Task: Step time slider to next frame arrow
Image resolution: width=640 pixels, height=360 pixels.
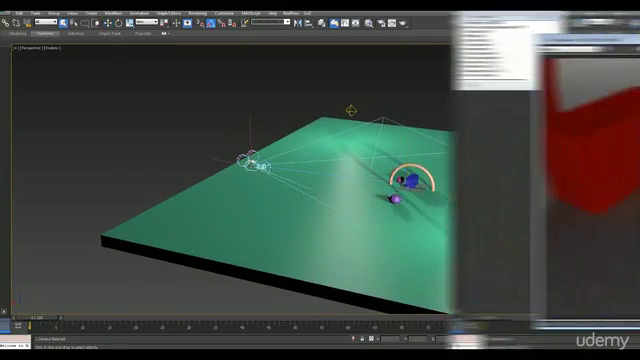Action: pos(60,318)
